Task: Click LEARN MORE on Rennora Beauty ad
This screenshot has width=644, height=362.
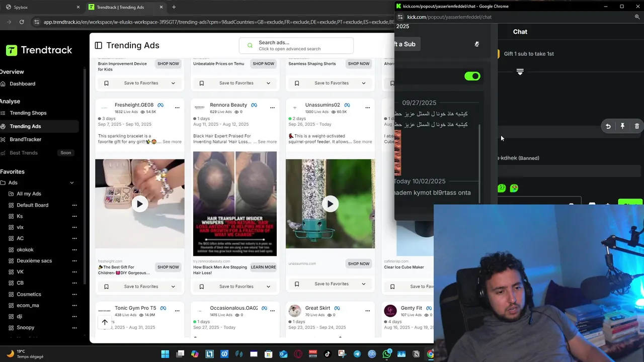Action: click(264, 267)
